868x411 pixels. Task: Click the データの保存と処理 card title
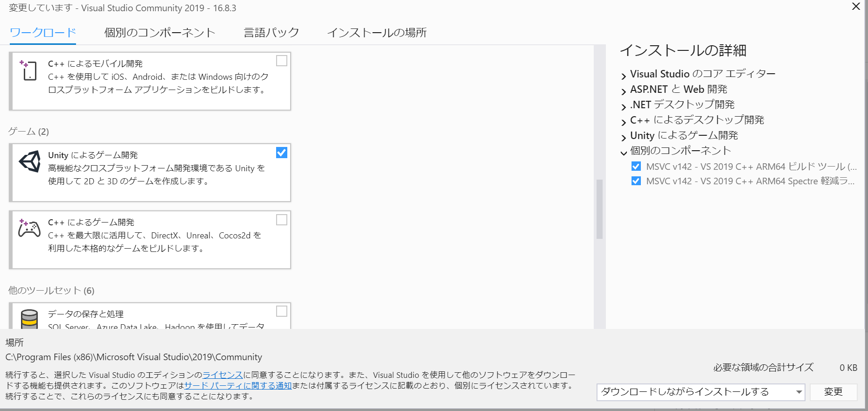[86, 314]
